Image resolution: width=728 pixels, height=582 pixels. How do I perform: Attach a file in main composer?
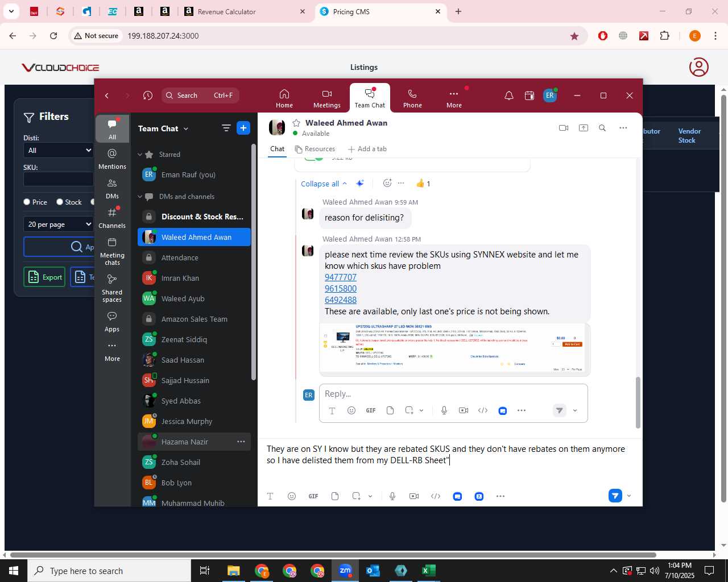coord(335,496)
